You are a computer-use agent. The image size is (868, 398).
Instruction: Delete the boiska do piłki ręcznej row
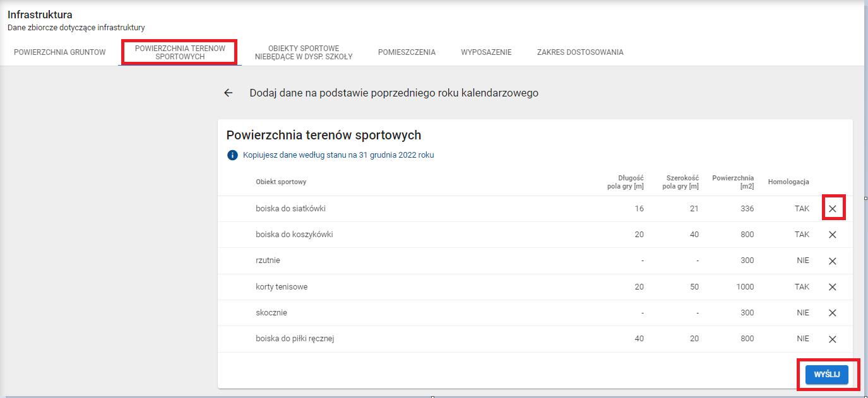point(832,339)
